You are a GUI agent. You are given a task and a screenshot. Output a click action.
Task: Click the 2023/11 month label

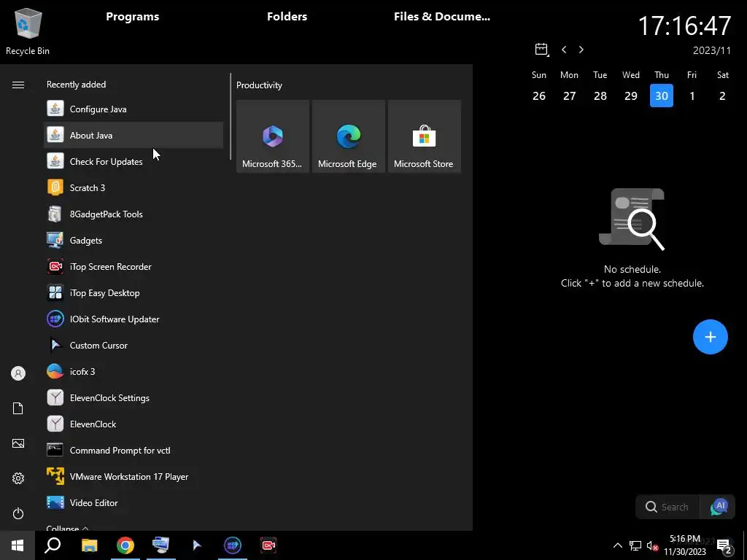tap(712, 50)
